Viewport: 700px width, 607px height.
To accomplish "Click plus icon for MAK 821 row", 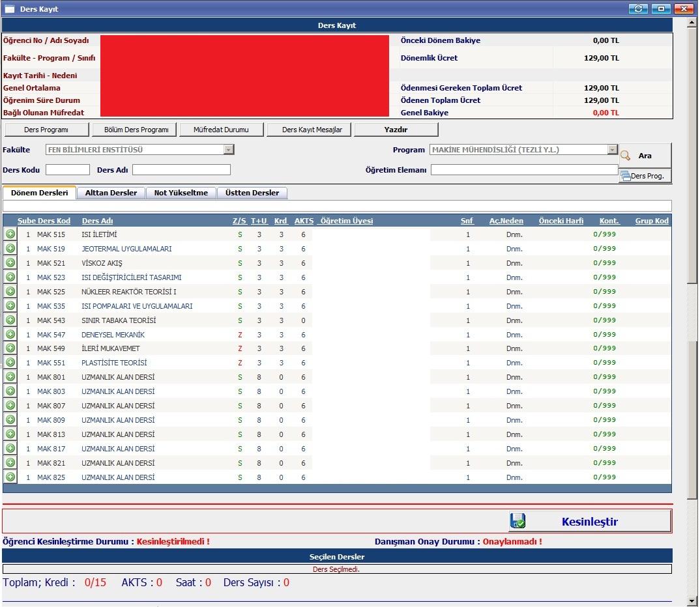I will point(10,462).
